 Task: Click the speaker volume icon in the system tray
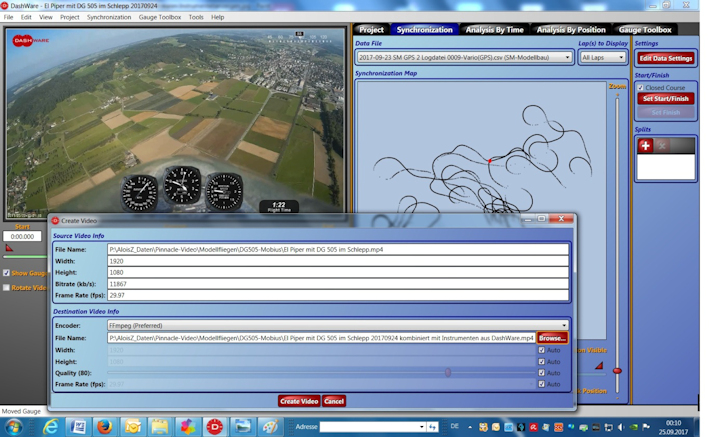[621, 427]
